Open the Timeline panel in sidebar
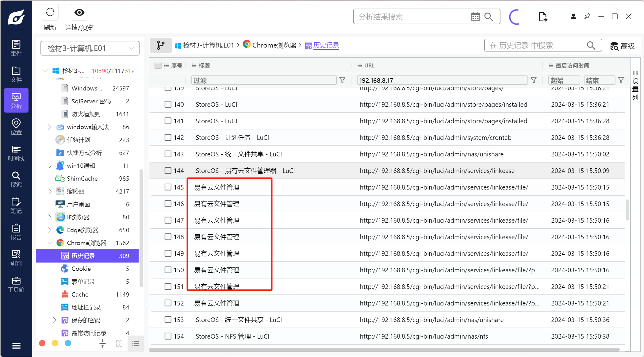 (x=16, y=153)
